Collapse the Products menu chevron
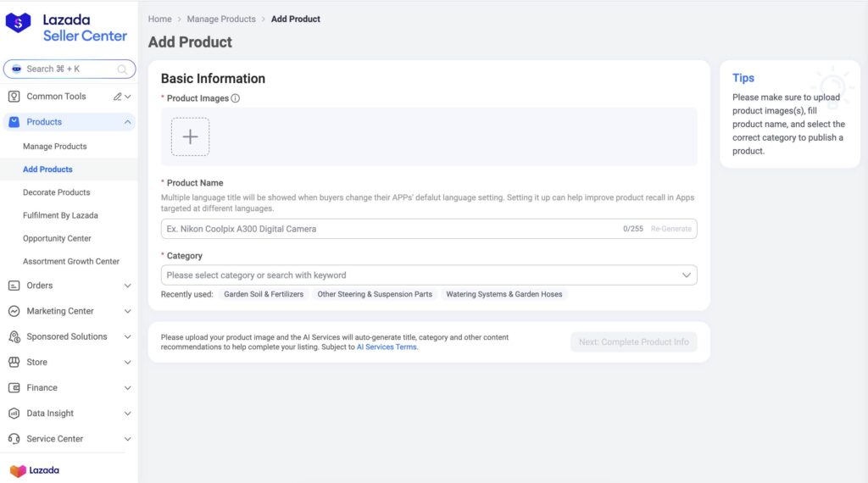868x483 pixels. (x=128, y=122)
